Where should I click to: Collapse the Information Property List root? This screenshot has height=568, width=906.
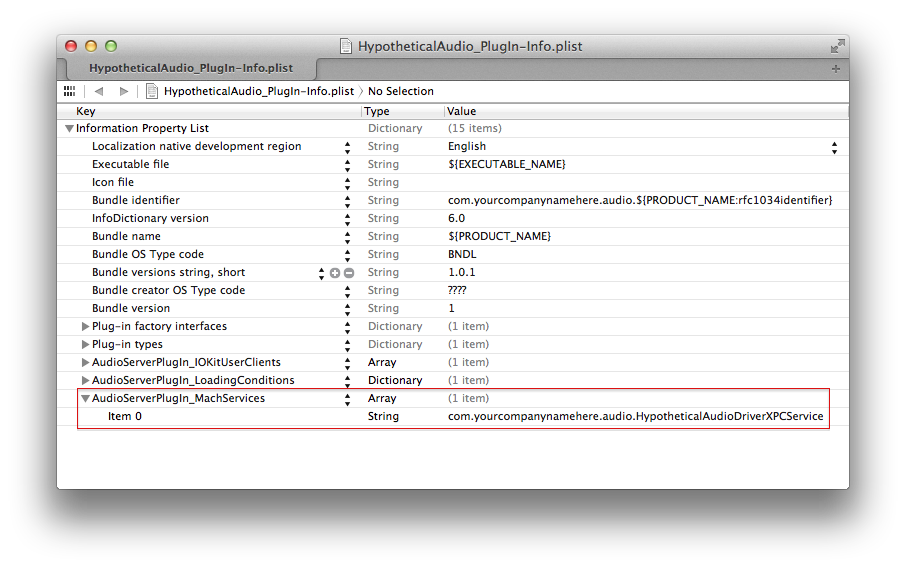pos(69,129)
